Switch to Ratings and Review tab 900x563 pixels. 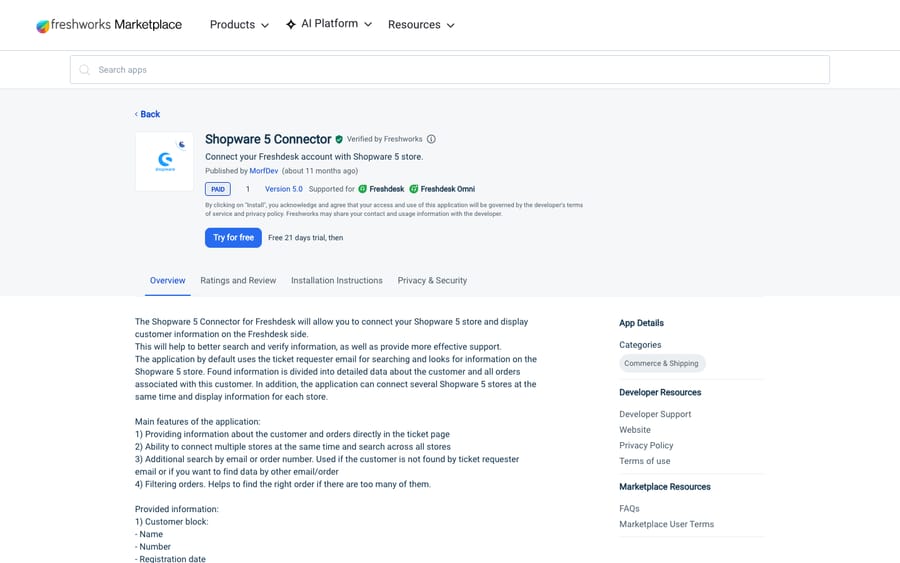point(238,281)
